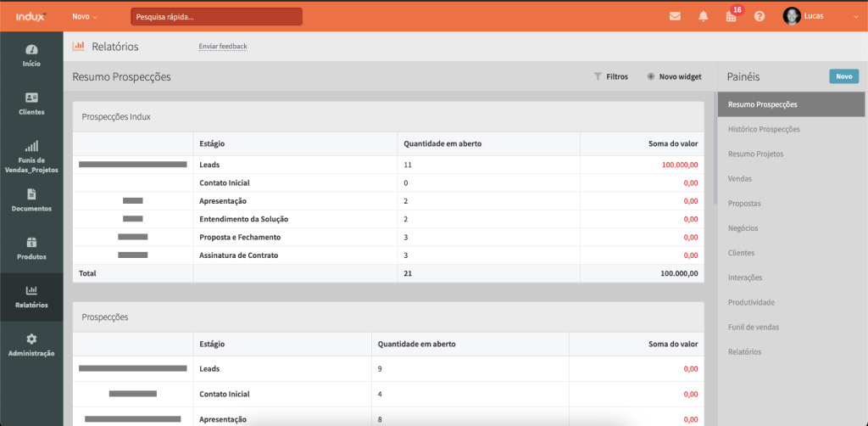Click the help question mark icon

coord(759,16)
